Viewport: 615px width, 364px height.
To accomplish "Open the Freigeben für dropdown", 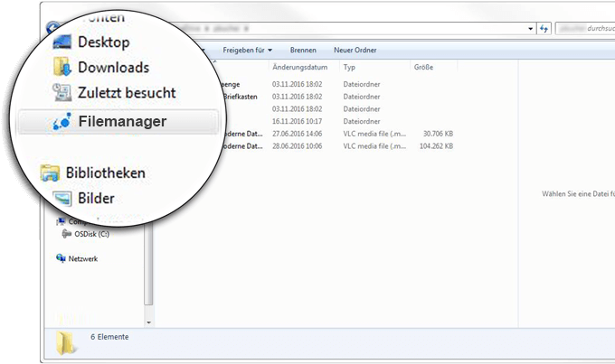I will [247, 51].
